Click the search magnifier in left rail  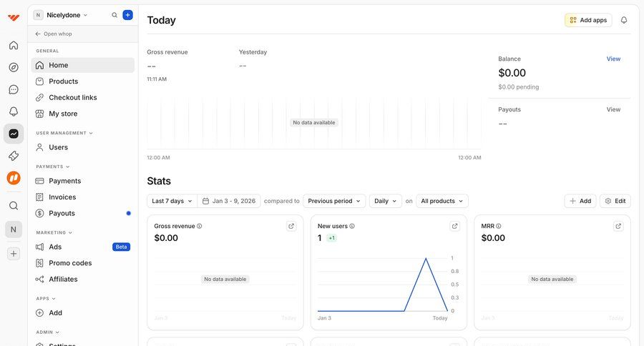[x=14, y=206]
